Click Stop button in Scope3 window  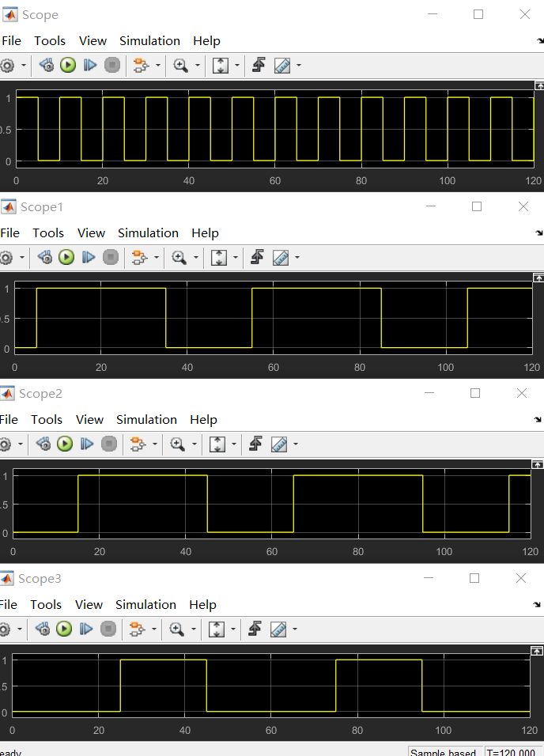coord(108,629)
